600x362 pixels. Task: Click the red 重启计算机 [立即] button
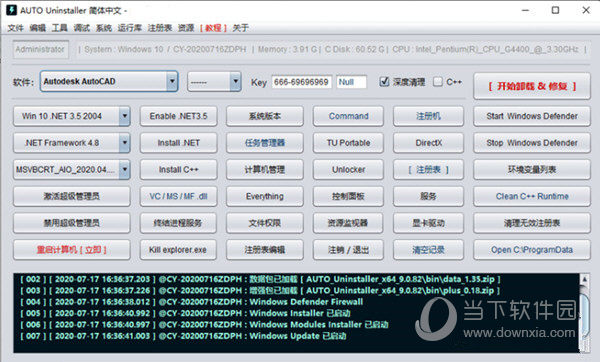pyautogui.click(x=72, y=250)
